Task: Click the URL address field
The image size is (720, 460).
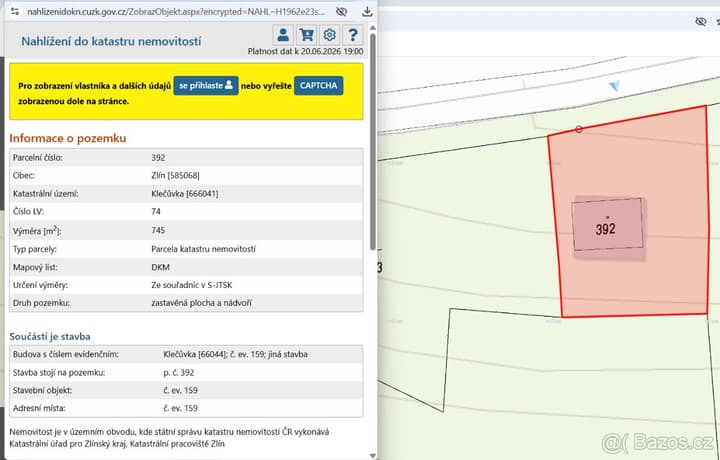Action: pos(176,11)
